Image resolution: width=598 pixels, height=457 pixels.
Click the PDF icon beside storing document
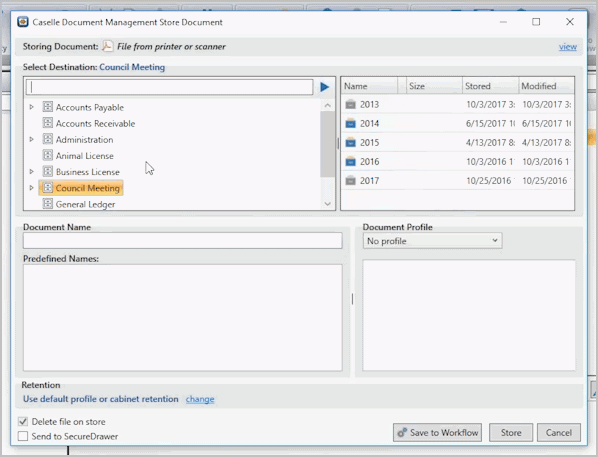point(107,47)
